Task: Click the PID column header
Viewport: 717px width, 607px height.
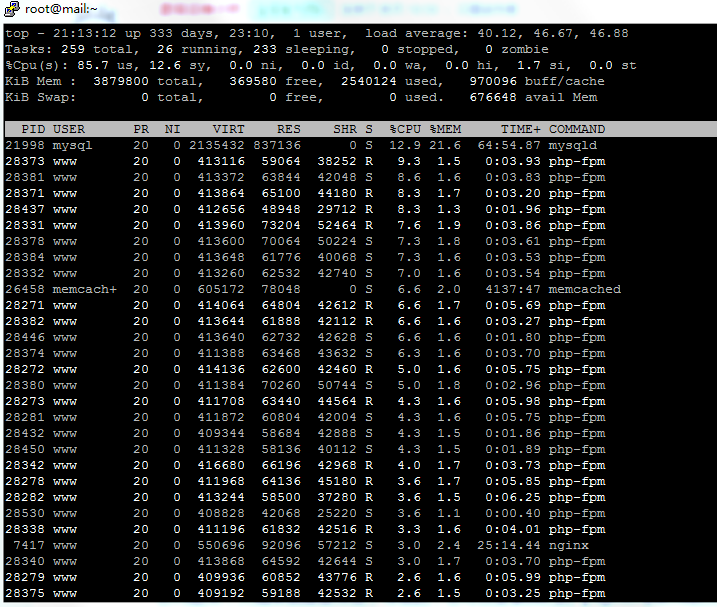Action: pos(33,129)
